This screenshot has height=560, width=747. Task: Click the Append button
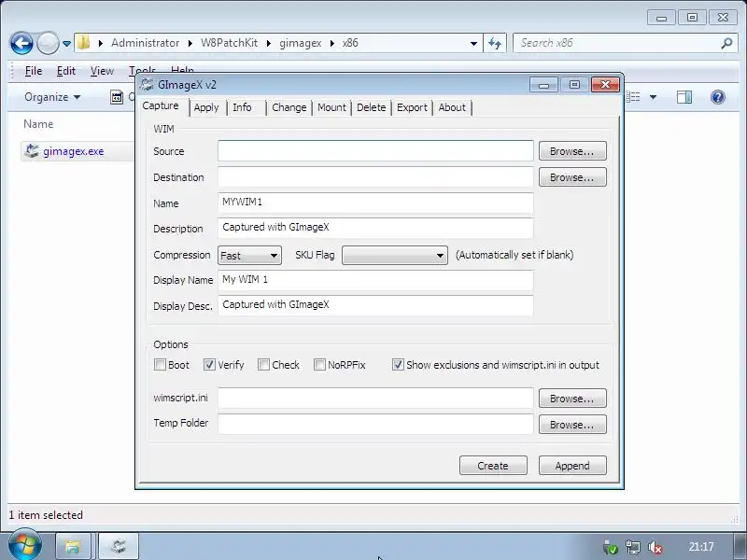572,465
